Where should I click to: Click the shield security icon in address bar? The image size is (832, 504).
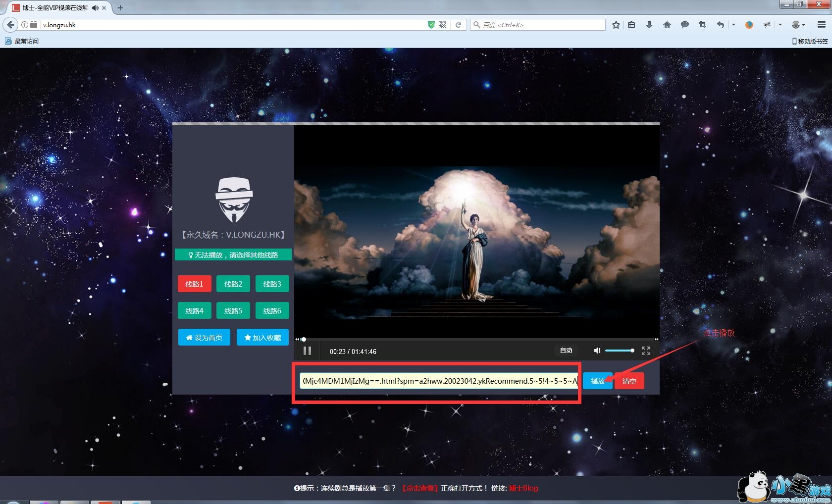click(x=431, y=25)
